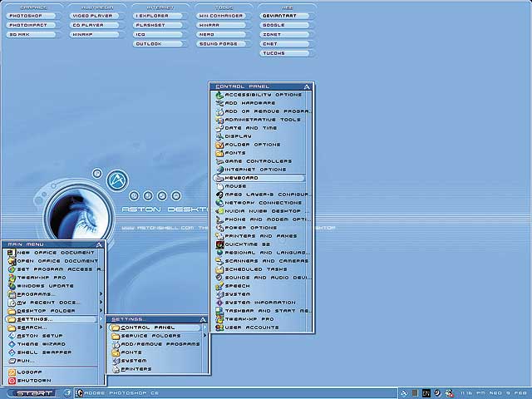Open Tucows web shortcut
This screenshot has width=532, height=399.
[x=285, y=53]
